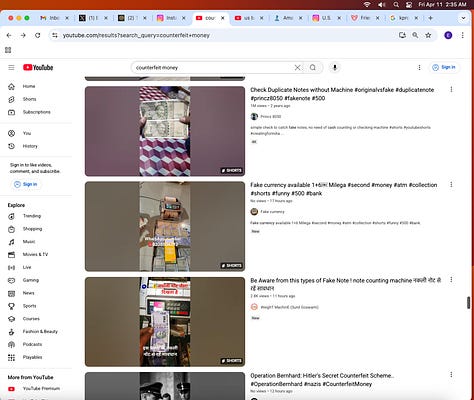Open Live in Explore

[27, 268]
